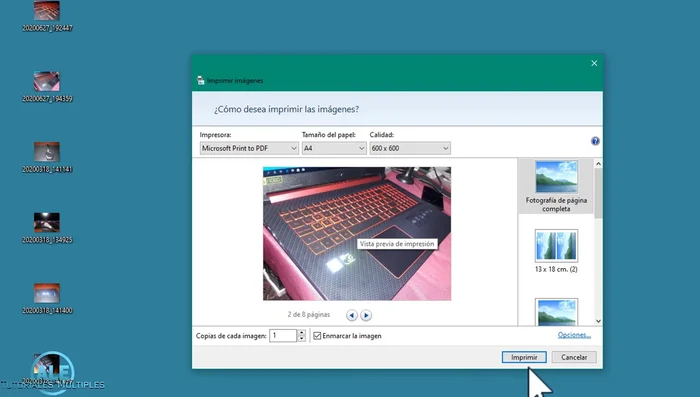This screenshot has height=397, width=700.
Task: Click layout list scrollbar up arrow
Action: 598,164
